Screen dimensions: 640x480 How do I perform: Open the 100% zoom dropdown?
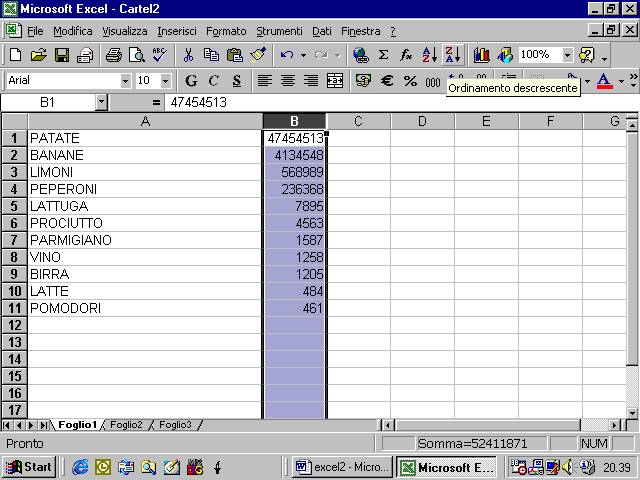click(567, 55)
